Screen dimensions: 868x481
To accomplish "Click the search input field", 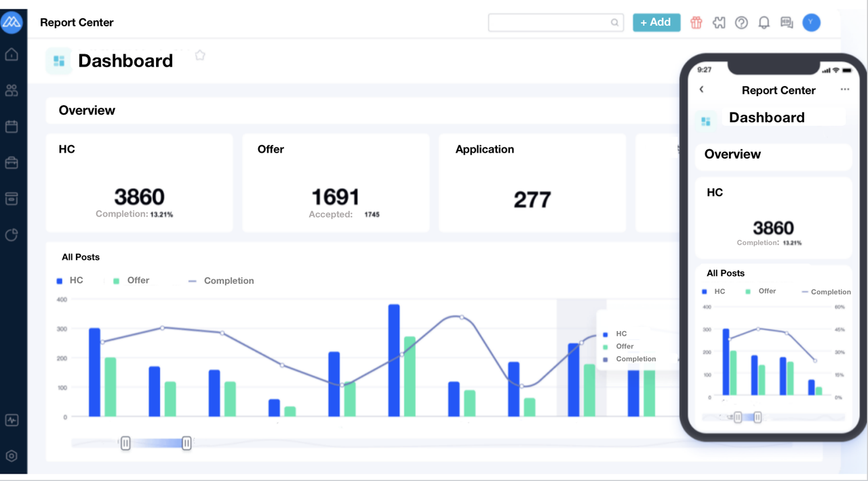I will pyautogui.click(x=549, y=22).
